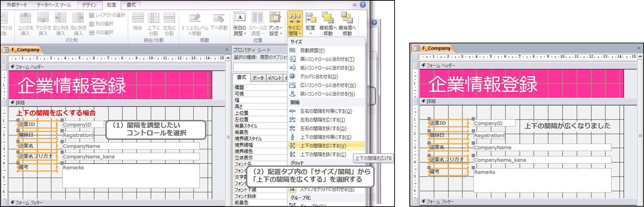Collapse the ribbon with the caret icon
This screenshot has height=207, width=644.
355,5
